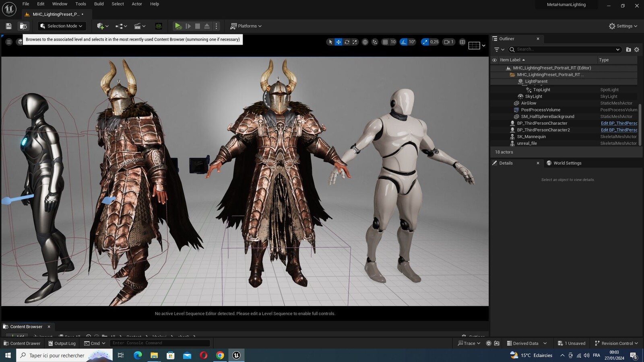This screenshot has height=362, width=644.
Task: Select SkyLight in the Outliner
Action: point(533,97)
